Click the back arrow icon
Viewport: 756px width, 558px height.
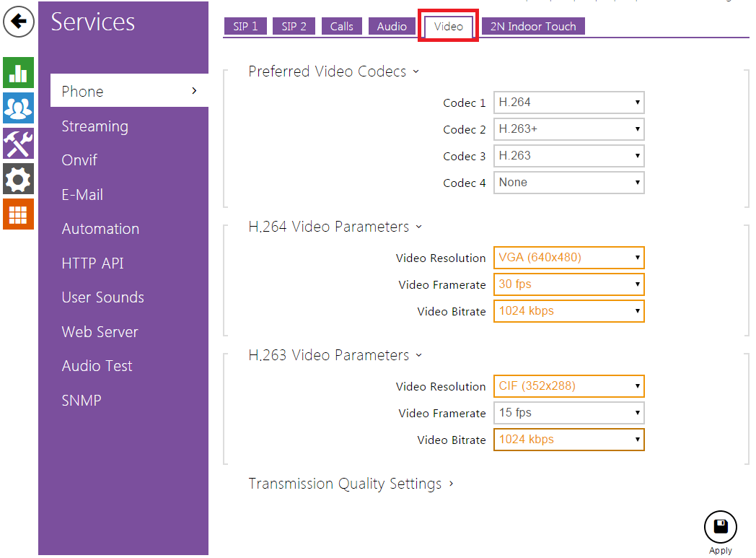tap(19, 22)
